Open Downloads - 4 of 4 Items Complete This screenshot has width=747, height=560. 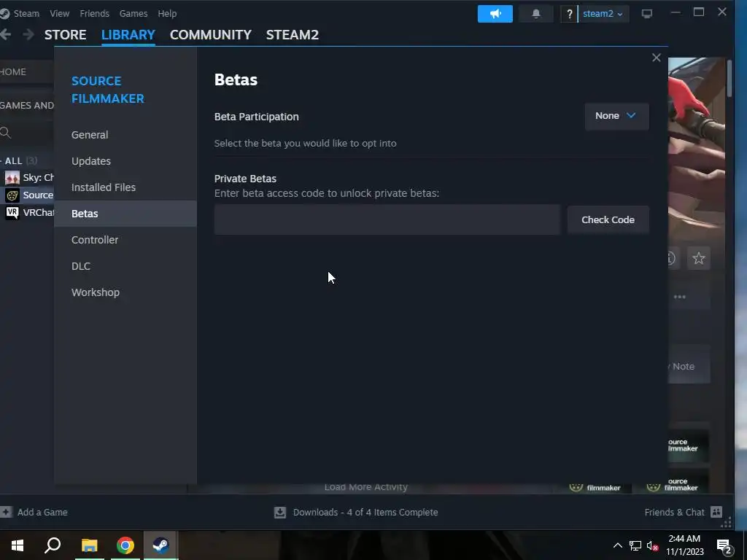(x=365, y=513)
